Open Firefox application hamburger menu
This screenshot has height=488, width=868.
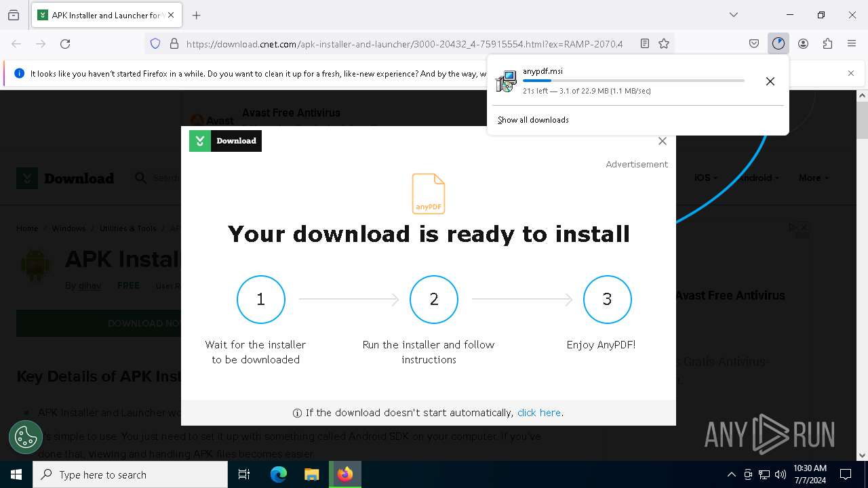tap(852, 43)
